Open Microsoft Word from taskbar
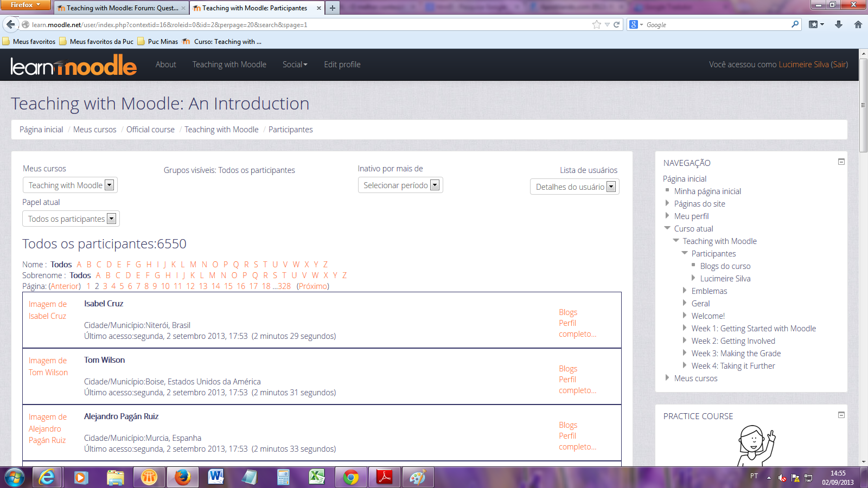This screenshot has width=868, height=488. pos(216,478)
